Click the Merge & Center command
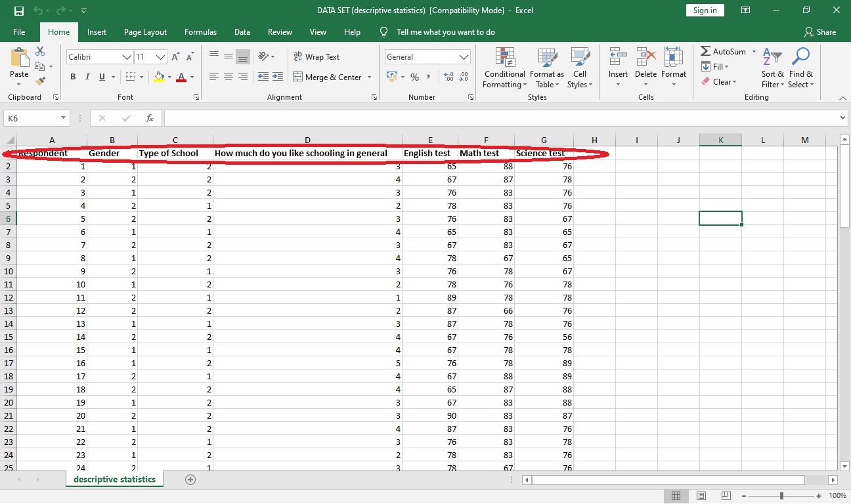The width and height of the screenshot is (851, 504). coord(328,77)
